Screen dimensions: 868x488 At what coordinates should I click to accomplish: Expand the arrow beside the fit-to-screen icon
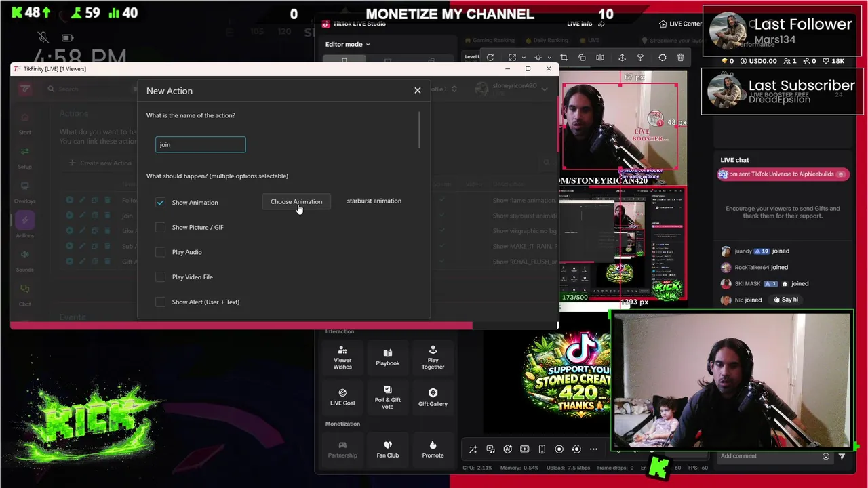pos(523,58)
